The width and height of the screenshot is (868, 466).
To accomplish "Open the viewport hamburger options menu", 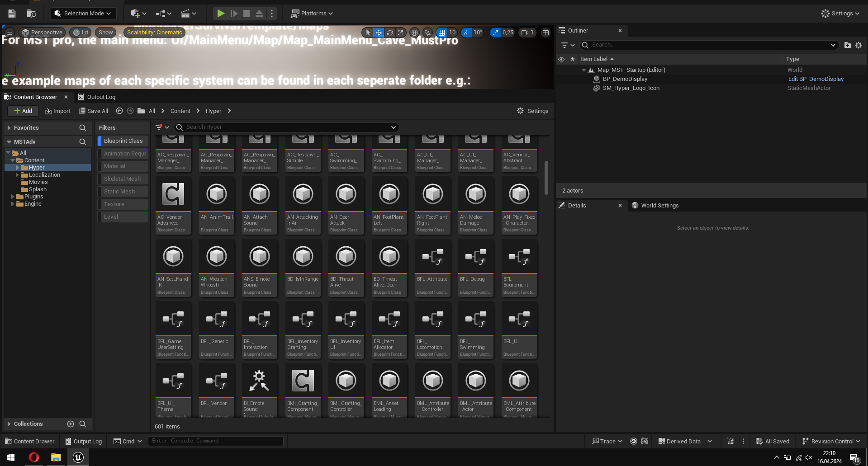I will (9, 33).
